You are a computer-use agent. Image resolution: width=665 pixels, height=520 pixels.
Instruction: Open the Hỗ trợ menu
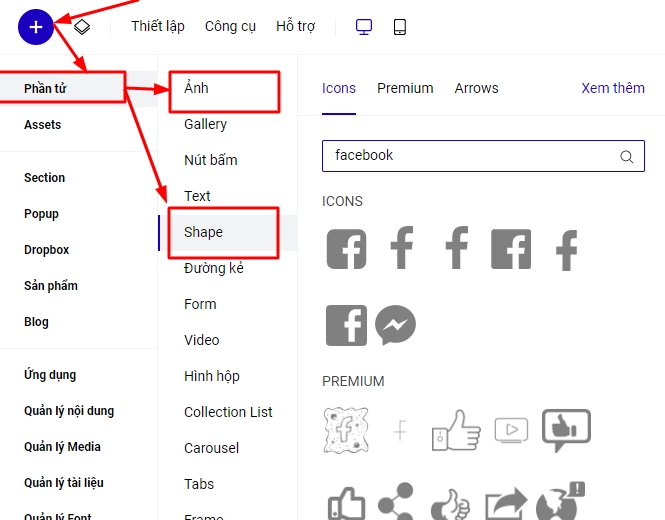[295, 27]
